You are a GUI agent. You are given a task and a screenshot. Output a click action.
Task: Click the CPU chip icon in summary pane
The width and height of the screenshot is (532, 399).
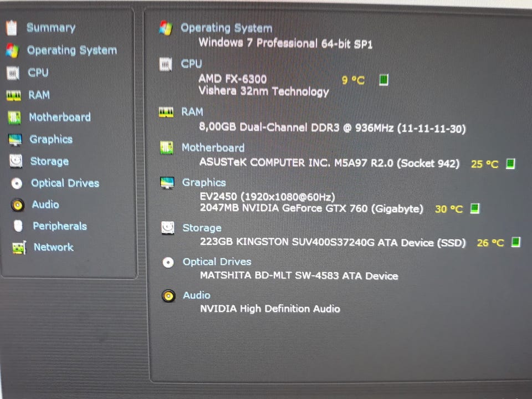point(166,64)
